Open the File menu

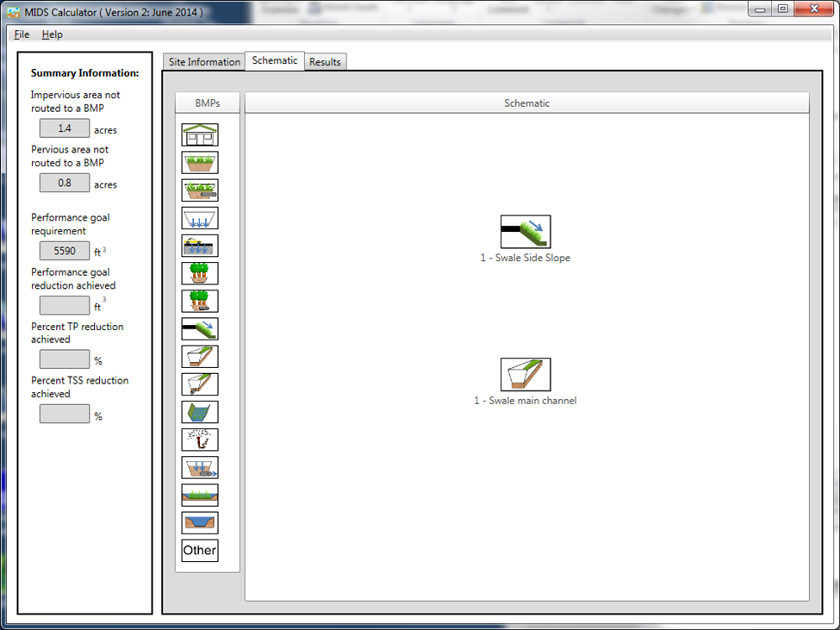coord(22,34)
